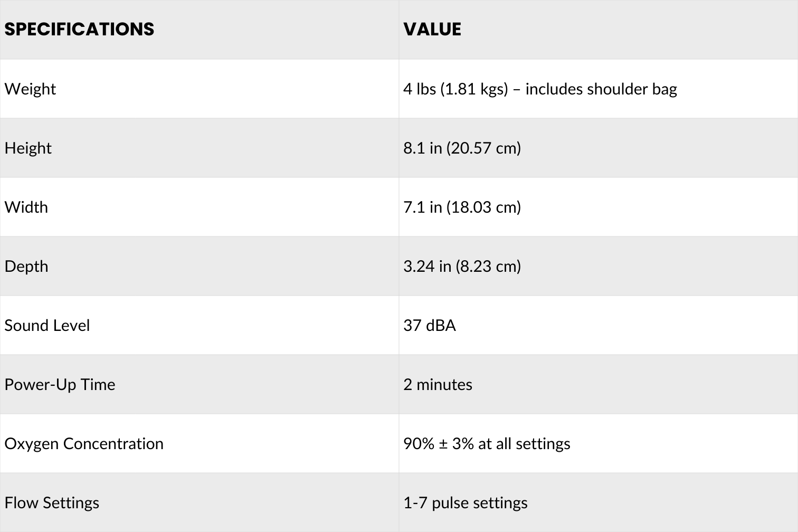The width and height of the screenshot is (798, 532).
Task: Click the 'includes shoulder bag' text
Action: tap(601, 89)
